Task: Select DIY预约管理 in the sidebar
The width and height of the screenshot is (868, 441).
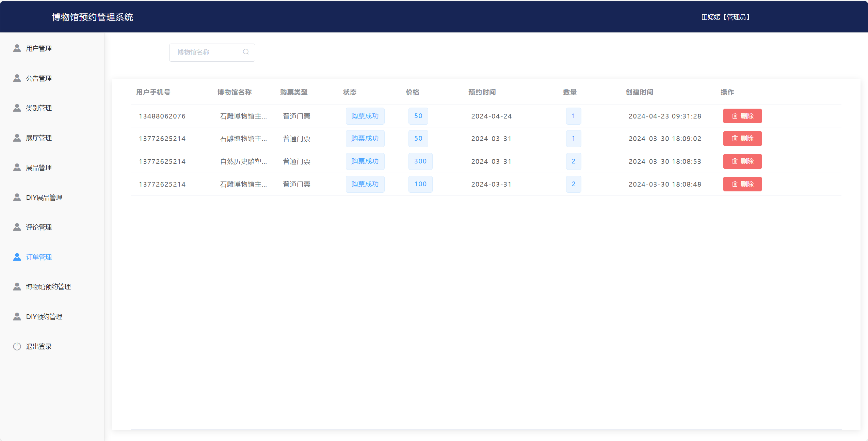Action: pos(44,317)
